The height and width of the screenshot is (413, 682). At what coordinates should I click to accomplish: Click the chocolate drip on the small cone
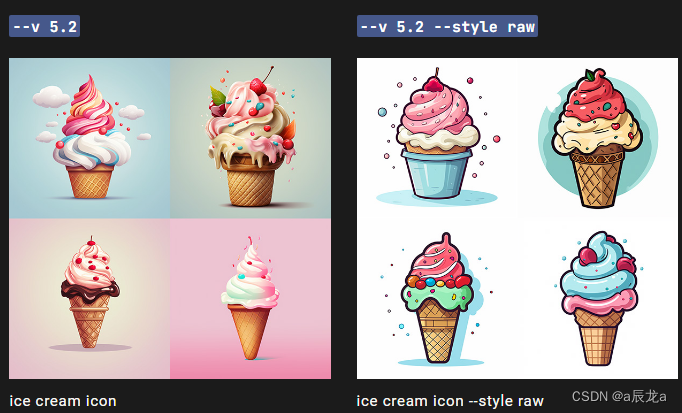click(90, 290)
